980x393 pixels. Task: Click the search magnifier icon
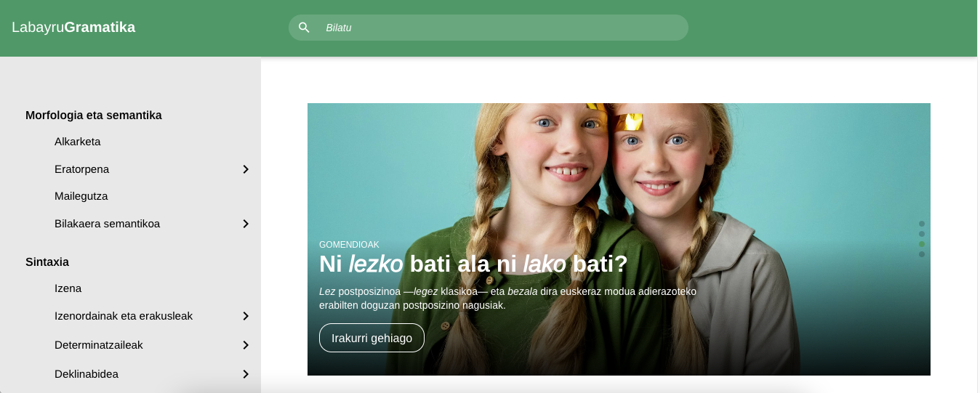point(304,28)
